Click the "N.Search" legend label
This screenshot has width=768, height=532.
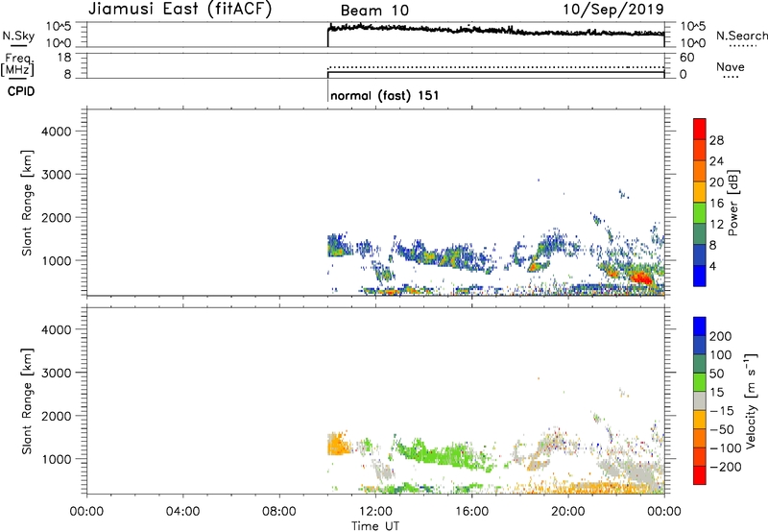coord(741,36)
